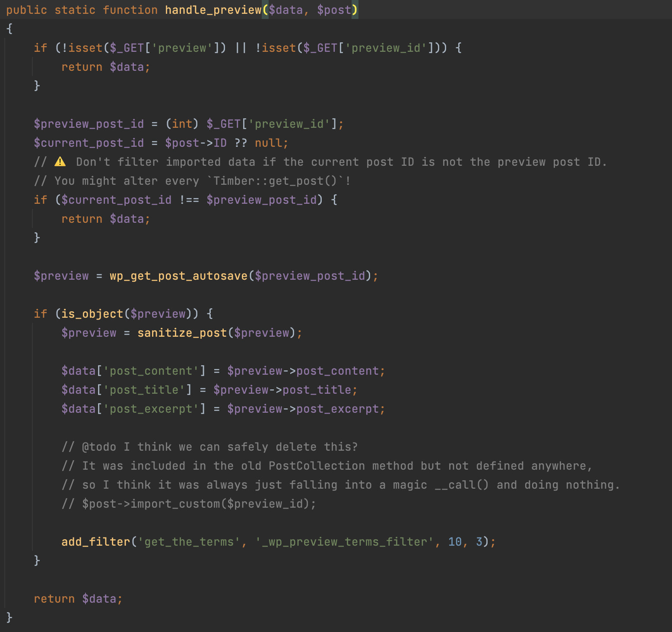Click the number 10 priority argument
The height and width of the screenshot is (632, 672).
(x=455, y=542)
